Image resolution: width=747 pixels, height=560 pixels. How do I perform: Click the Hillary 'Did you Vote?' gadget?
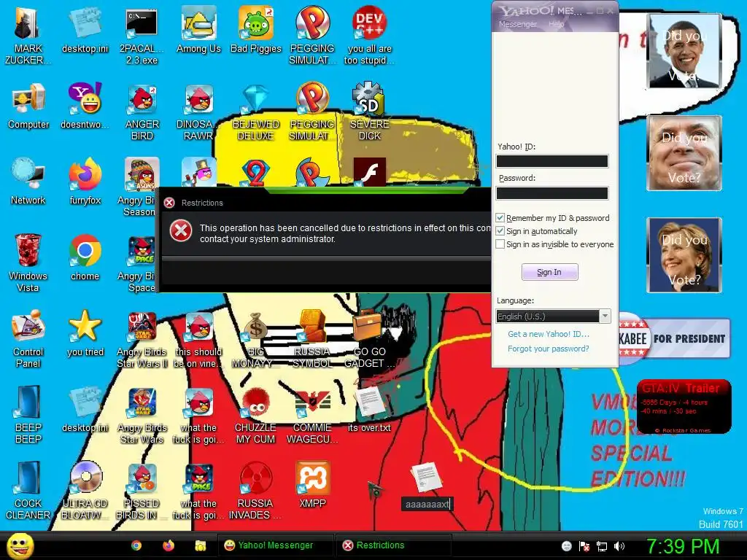(684, 254)
